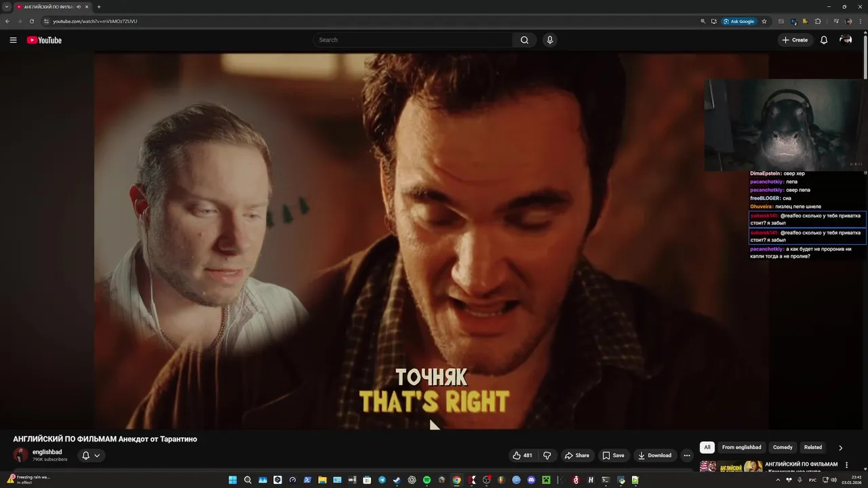Open Telegram from the taskbar
The image size is (868, 488).
pos(382,480)
